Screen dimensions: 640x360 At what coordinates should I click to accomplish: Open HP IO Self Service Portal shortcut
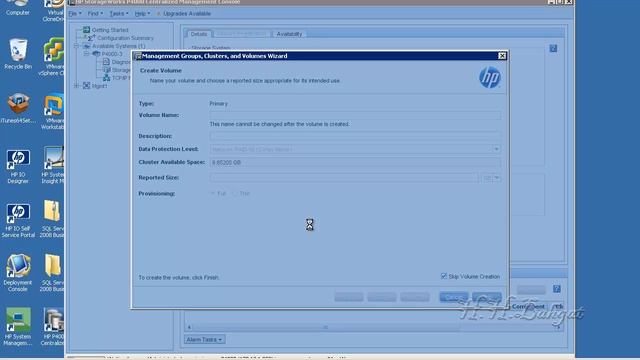coord(18,220)
